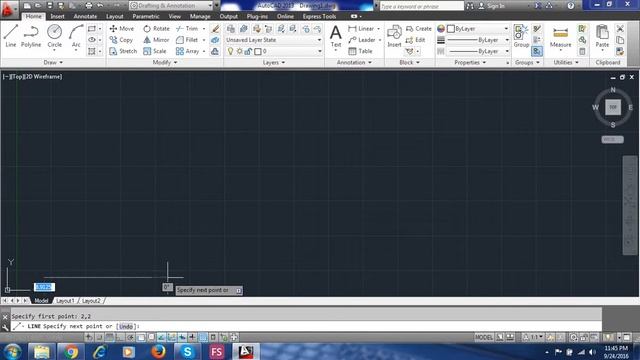Select the Polyline tool

(31, 36)
